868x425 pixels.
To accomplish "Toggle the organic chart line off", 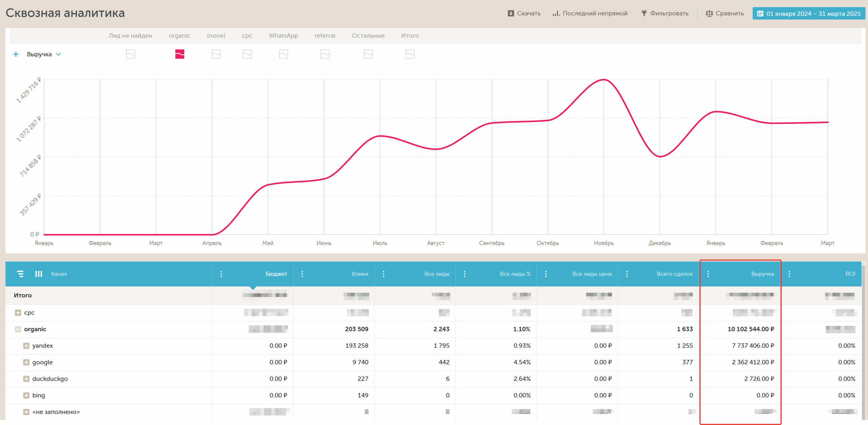I will (x=180, y=54).
